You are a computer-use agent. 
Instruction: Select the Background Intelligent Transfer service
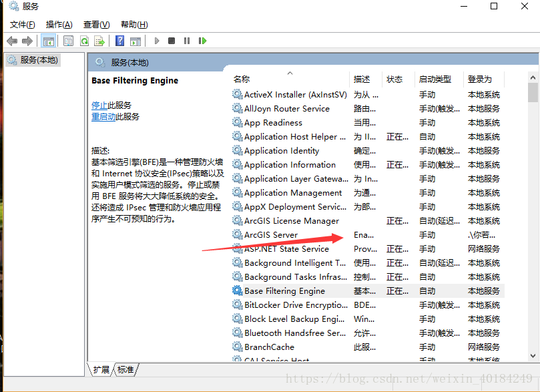click(x=368, y=263)
